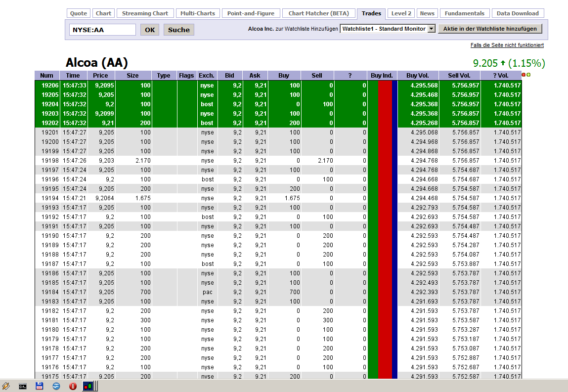The height and width of the screenshot is (392, 568).
Task: Launch the blue seagull OpenOffice taskbar icon
Action: (56, 386)
